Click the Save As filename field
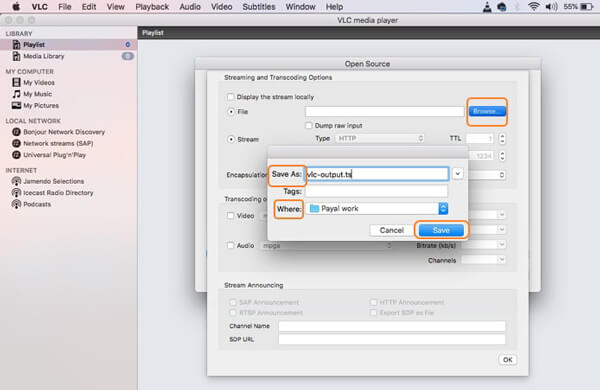This screenshot has height=390, width=600. click(x=377, y=174)
